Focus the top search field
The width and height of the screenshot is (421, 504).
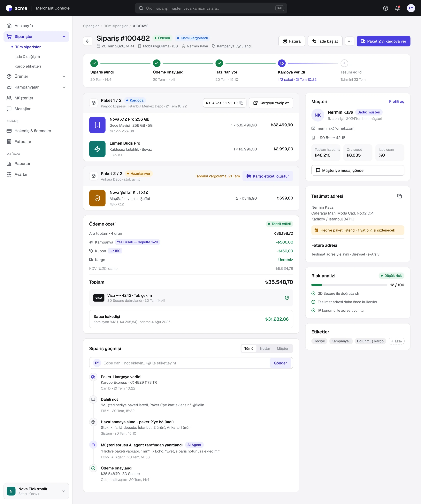[211, 8]
